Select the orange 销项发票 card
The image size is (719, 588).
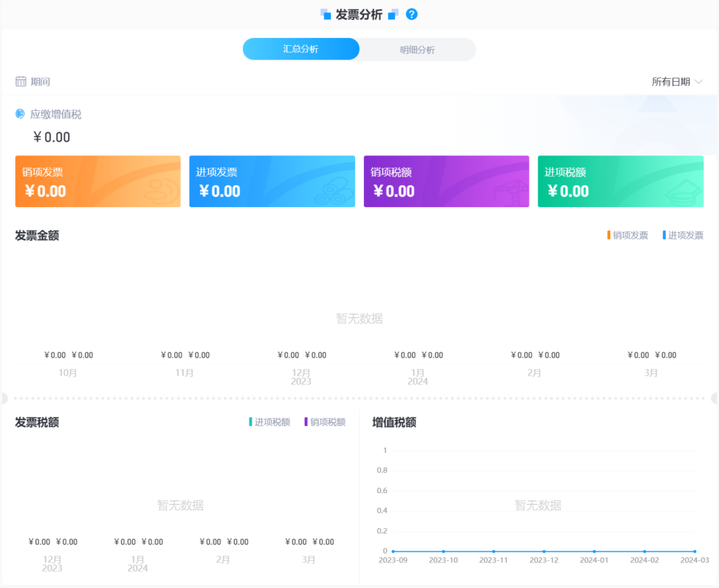click(98, 181)
